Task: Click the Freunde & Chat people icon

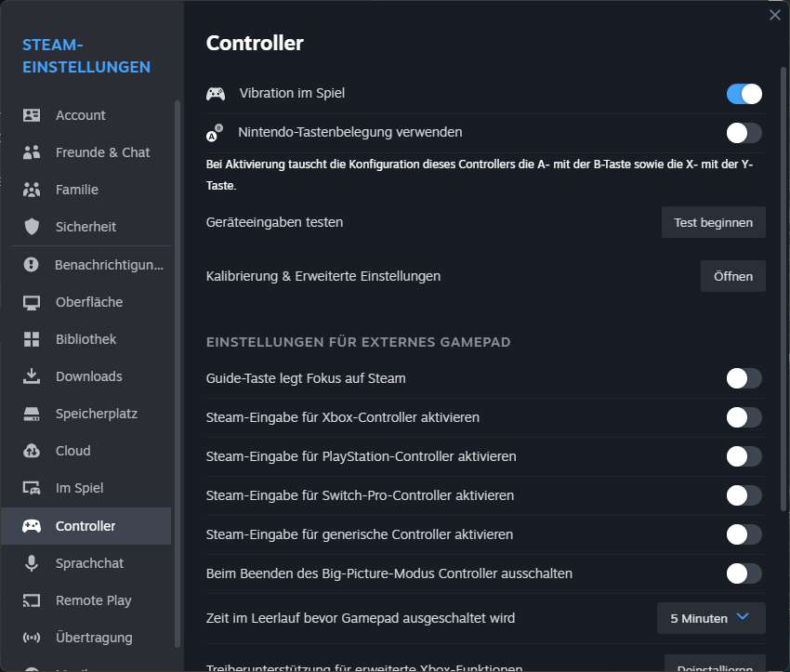Action: coord(32,152)
